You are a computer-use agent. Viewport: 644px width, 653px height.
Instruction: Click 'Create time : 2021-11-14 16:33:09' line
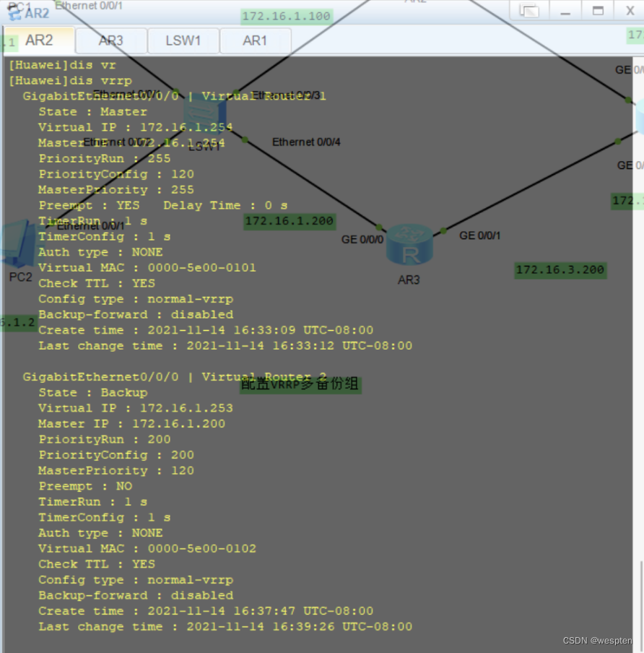pos(206,330)
